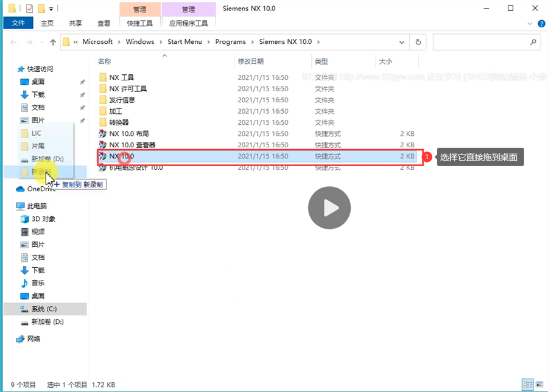The width and height of the screenshot is (548, 392).
Task: Click the pin icon beside 快速访问 下载
Action: tap(82, 95)
